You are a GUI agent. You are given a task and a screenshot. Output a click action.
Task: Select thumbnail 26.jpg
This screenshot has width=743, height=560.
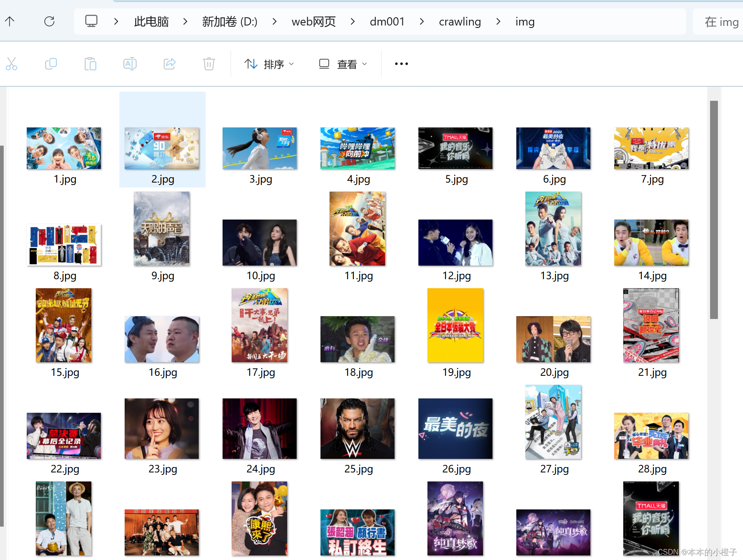[455, 428]
